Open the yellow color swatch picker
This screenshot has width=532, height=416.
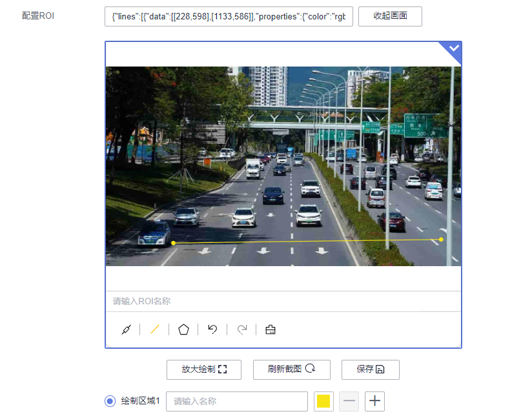pos(323,401)
